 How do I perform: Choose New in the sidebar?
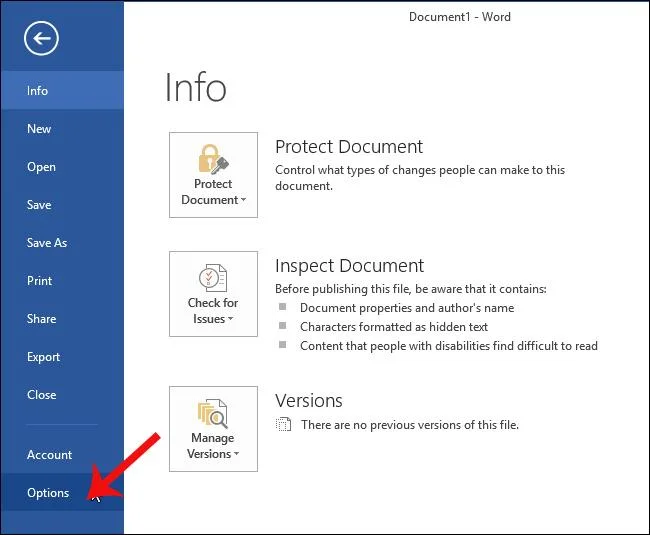pos(62,128)
